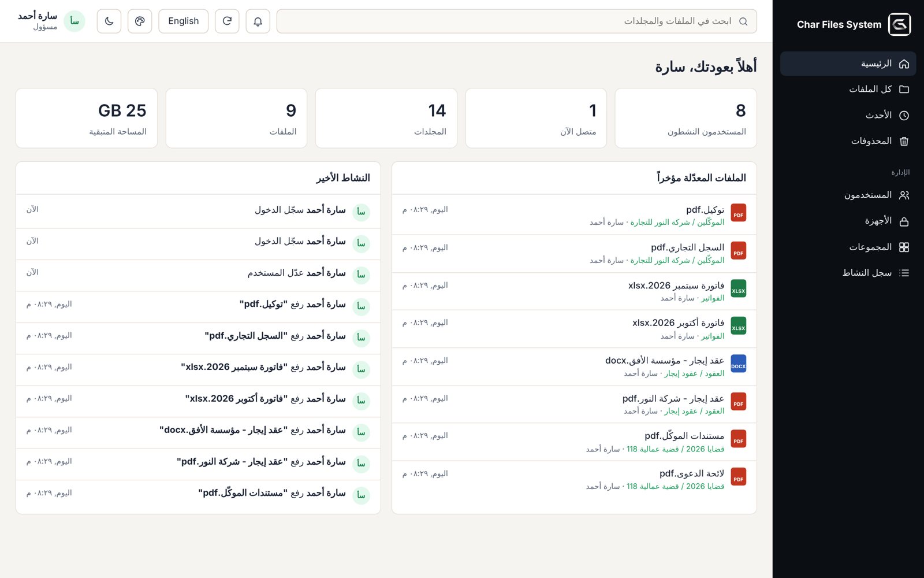924x578 pixels.
Task: Click المستخدمون النشطون stat card showing 8
Action: [x=686, y=118]
